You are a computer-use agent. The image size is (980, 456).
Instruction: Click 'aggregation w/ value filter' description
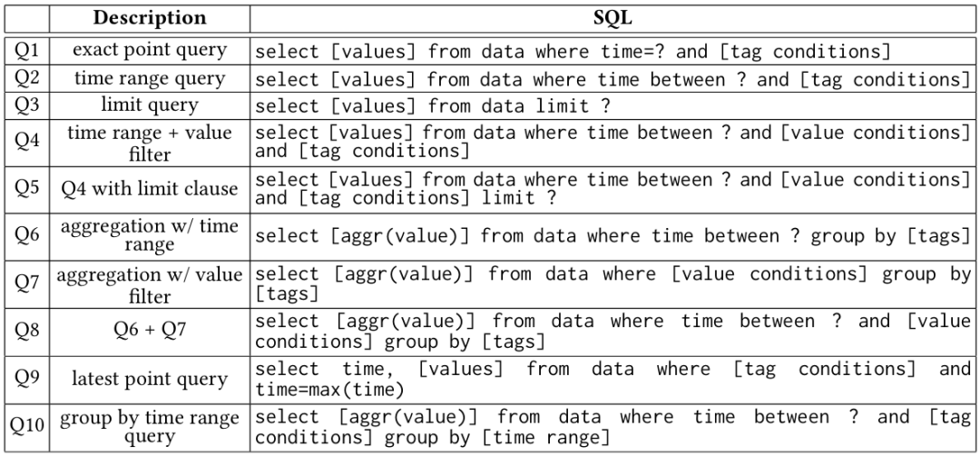[x=150, y=284]
